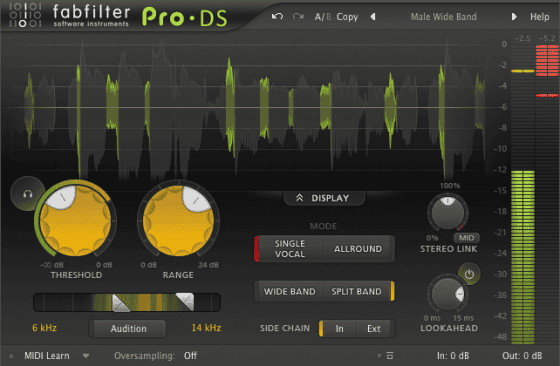Click the Out: 0 dB output level
The height and width of the screenshot is (366, 560).
522,356
